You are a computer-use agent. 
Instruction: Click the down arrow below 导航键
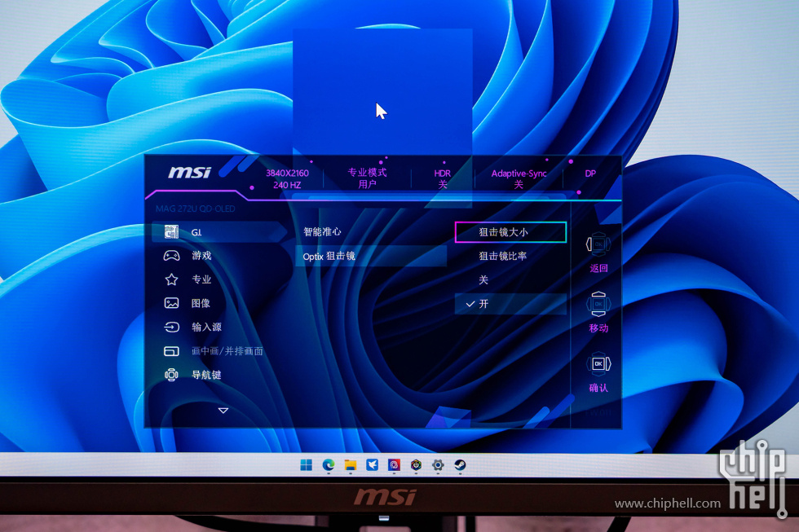click(x=223, y=411)
